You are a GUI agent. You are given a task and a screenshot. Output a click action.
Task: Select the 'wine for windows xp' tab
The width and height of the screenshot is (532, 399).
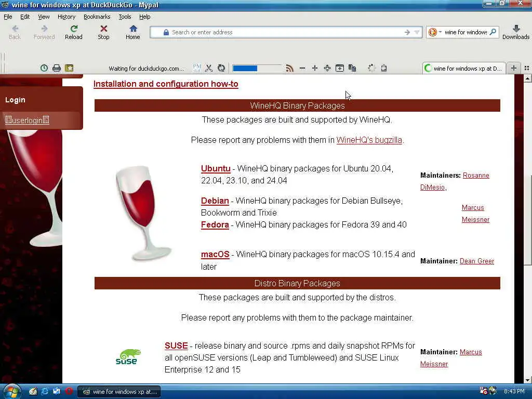463,68
